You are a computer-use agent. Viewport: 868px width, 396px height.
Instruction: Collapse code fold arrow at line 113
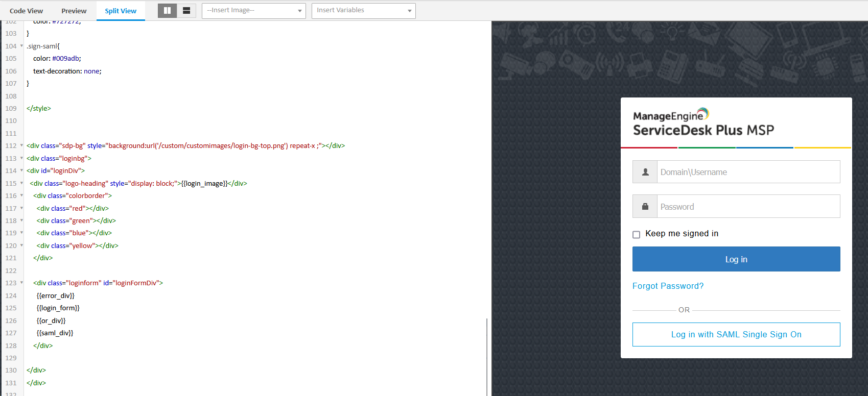pos(21,158)
